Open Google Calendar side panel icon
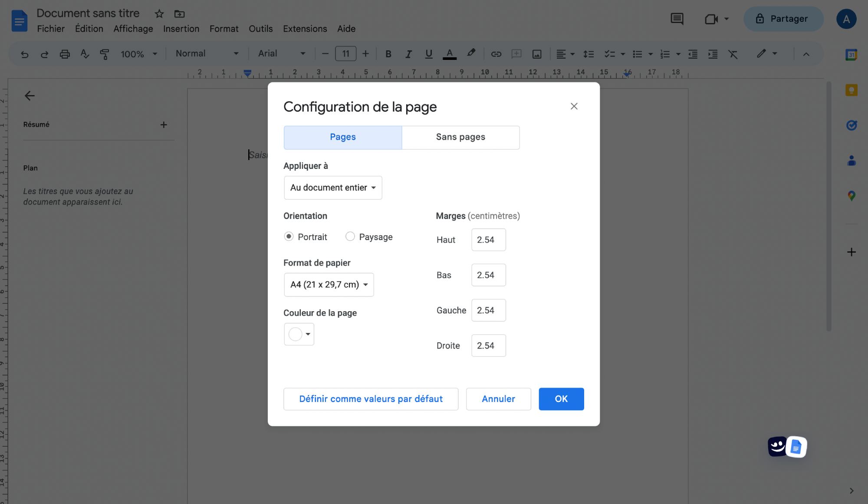 click(x=851, y=55)
